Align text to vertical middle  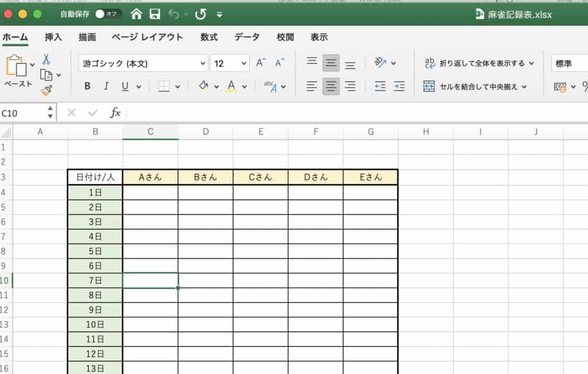[x=331, y=63]
